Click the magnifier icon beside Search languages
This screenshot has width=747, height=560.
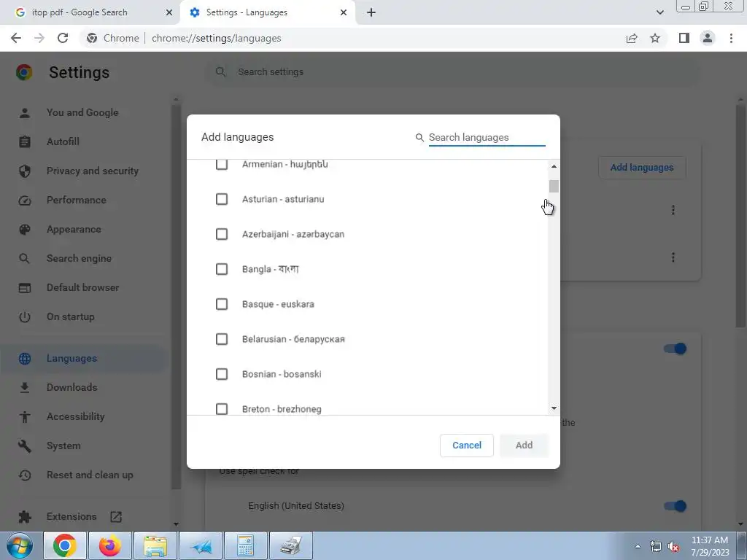click(419, 138)
